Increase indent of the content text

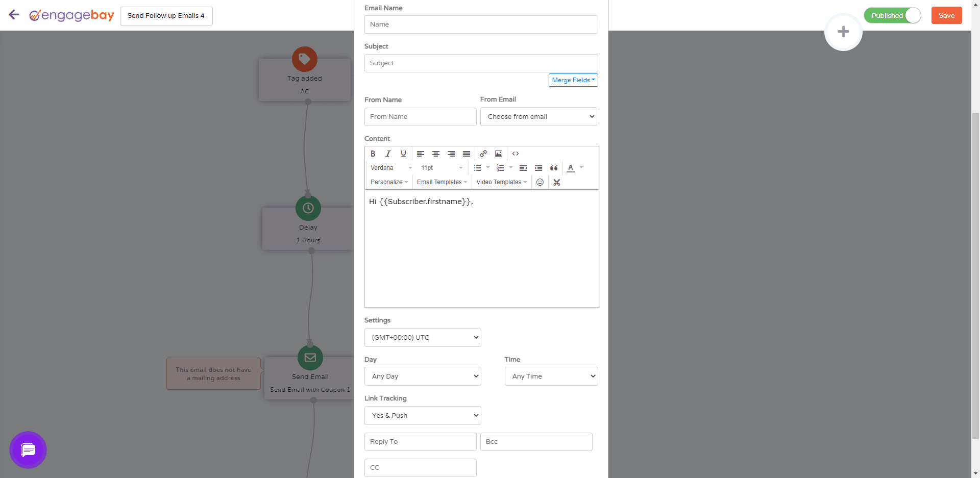coord(538,168)
